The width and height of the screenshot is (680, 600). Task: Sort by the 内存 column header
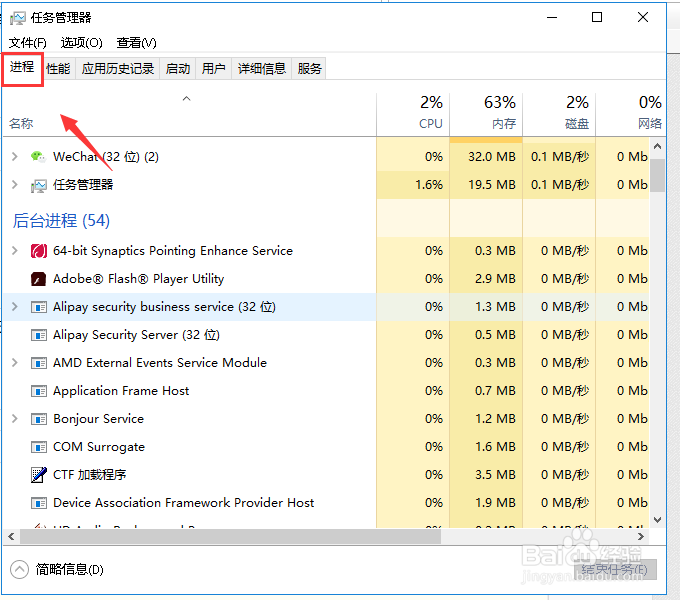[x=486, y=114]
